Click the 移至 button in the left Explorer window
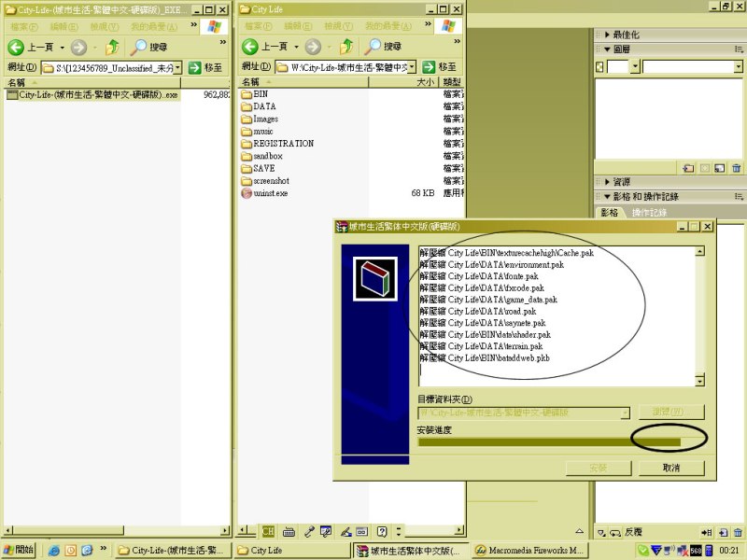Viewport: 747px width, 560px height. point(205,67)
